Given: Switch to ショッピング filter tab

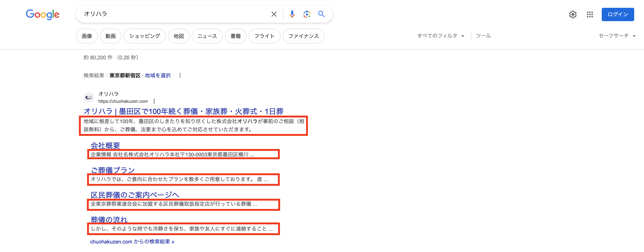Looking at the screenshot, I should tap(145, 36).
